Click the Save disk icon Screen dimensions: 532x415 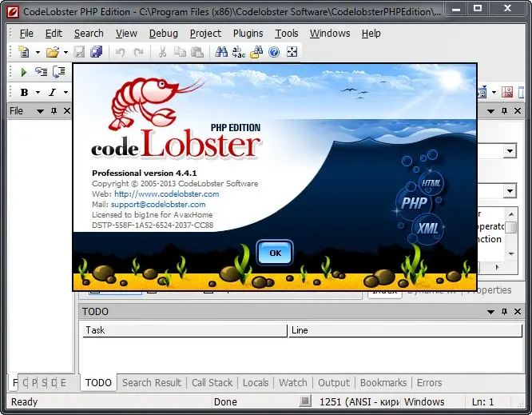pos(79,52)
